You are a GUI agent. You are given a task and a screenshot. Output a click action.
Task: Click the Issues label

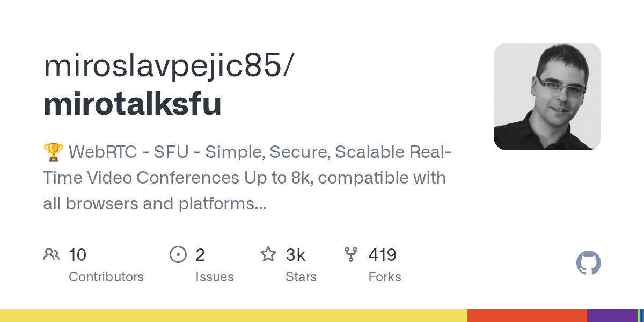pos(215,277)
